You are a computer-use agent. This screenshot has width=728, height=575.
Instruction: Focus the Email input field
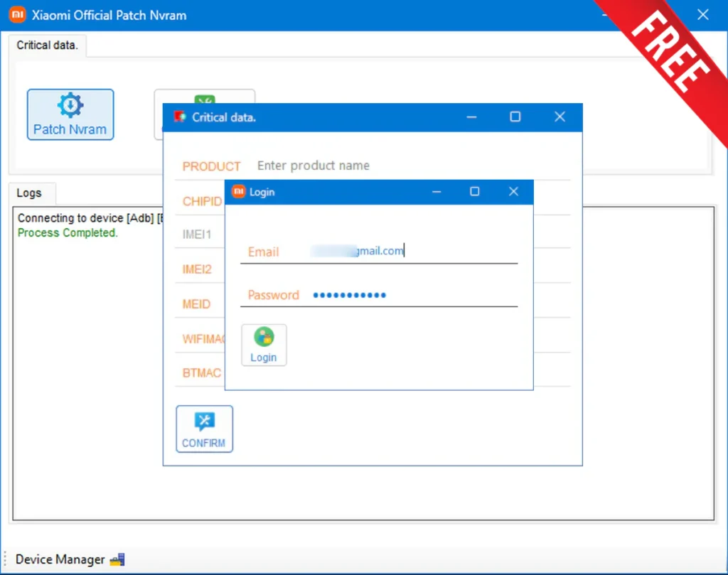(x=412, y=251)
